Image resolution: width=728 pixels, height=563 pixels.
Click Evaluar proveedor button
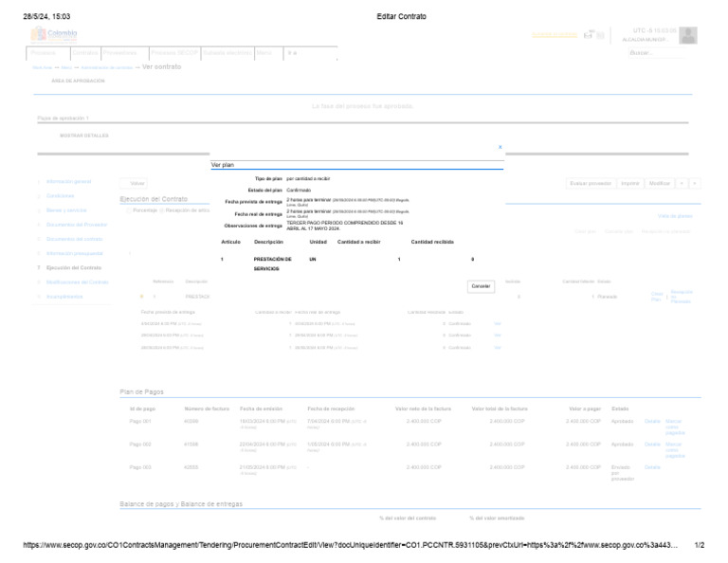pyautogui.click(x=591, y=183)
